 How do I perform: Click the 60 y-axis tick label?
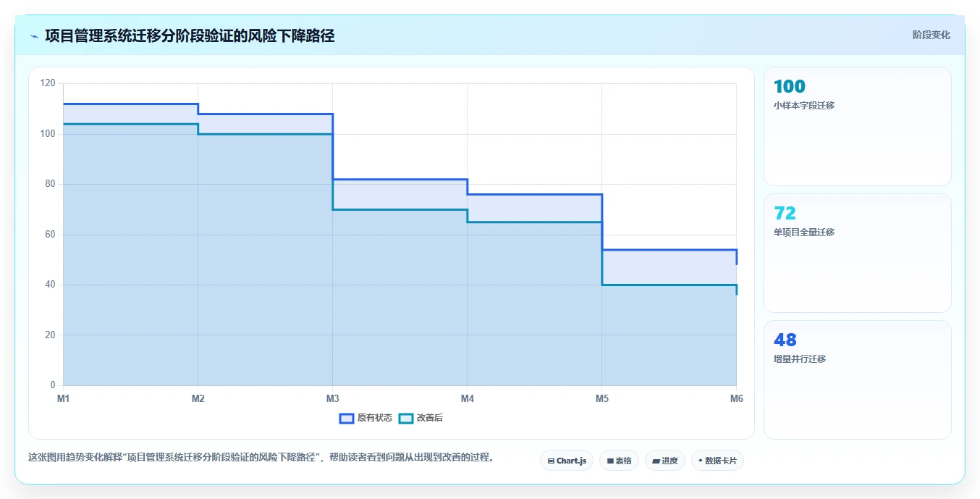(x=50, y=235)
